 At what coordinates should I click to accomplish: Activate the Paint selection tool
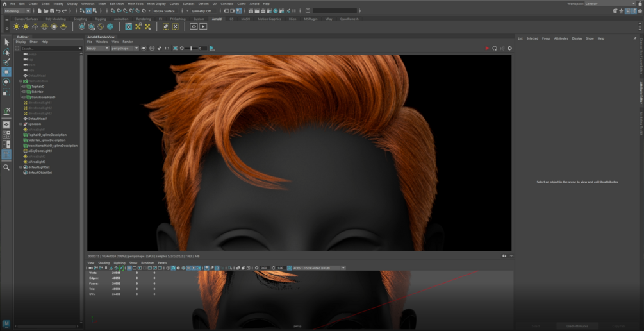pos(6,62)
